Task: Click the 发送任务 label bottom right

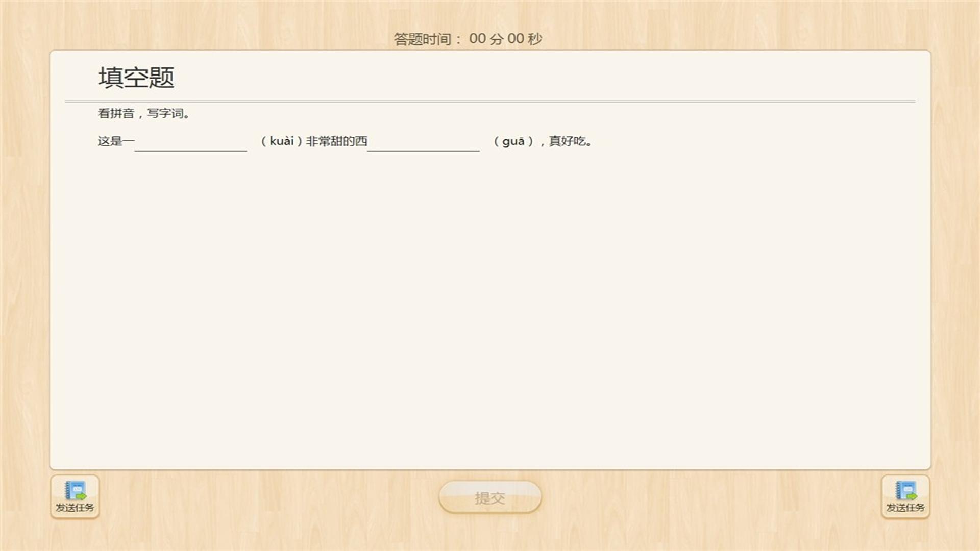Action: coord(905,508)
